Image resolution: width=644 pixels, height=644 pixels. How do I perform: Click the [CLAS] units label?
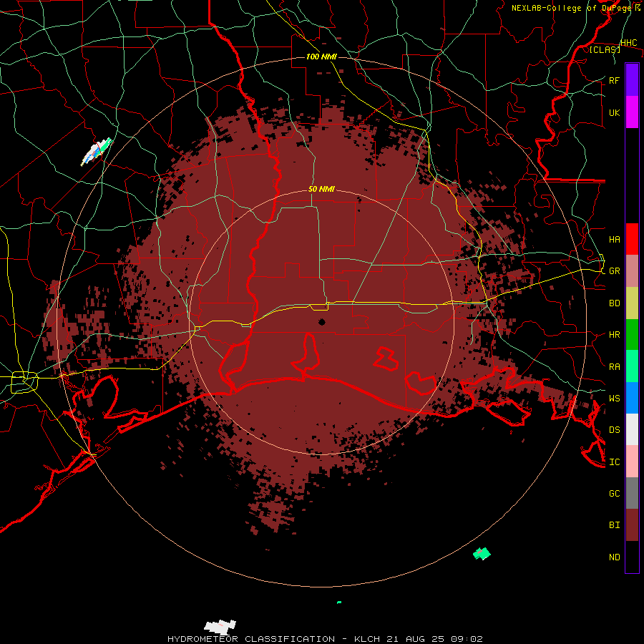[x=605, y=49]
